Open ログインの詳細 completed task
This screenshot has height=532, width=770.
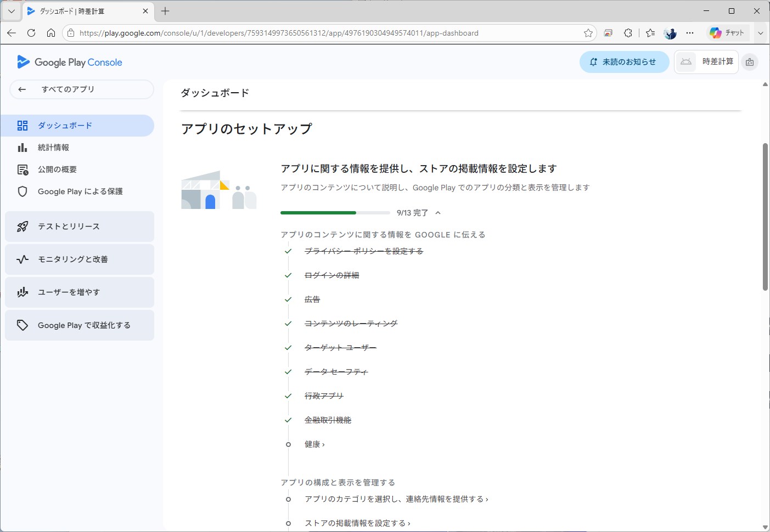(x=331, y=275)
